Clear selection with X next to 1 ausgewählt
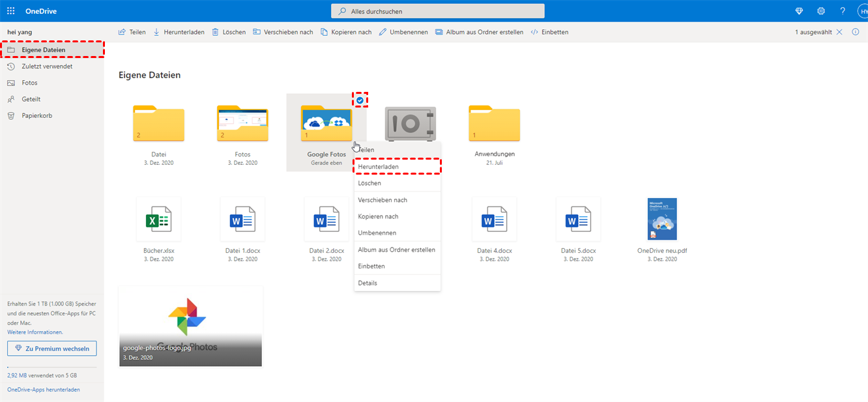The width and height of the screenshot is (868, 402). (839, 32)
